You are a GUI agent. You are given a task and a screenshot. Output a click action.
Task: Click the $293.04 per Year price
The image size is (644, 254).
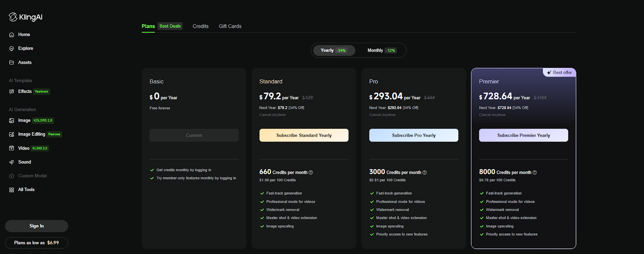[x=395, y=96]
